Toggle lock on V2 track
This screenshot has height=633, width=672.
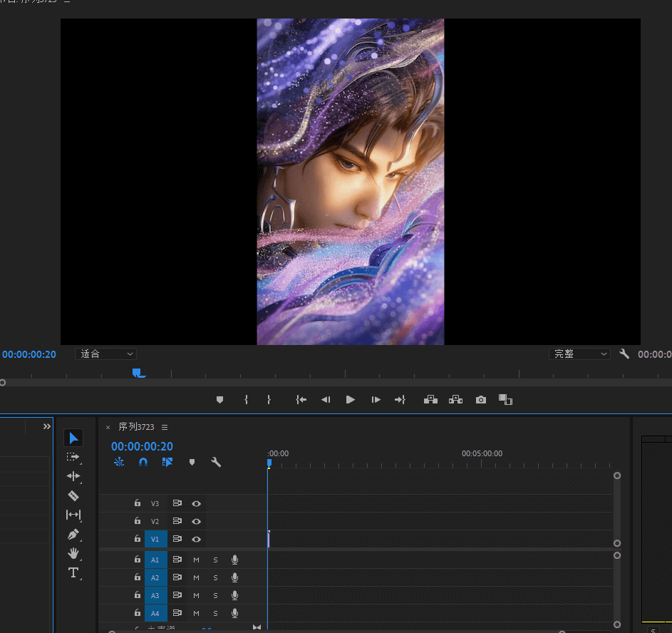138,521
